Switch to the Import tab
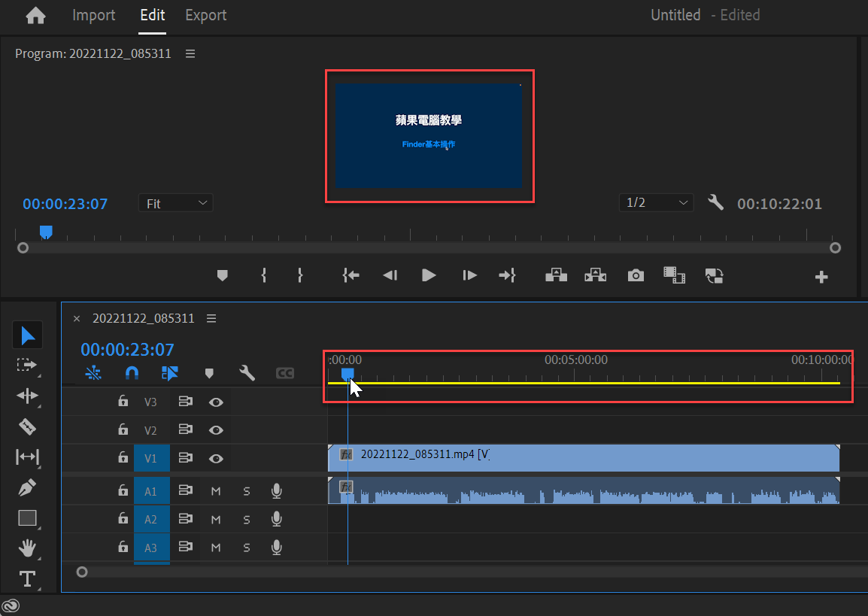Viewport: 868px width, 616px height. click(x=93, y=15)
